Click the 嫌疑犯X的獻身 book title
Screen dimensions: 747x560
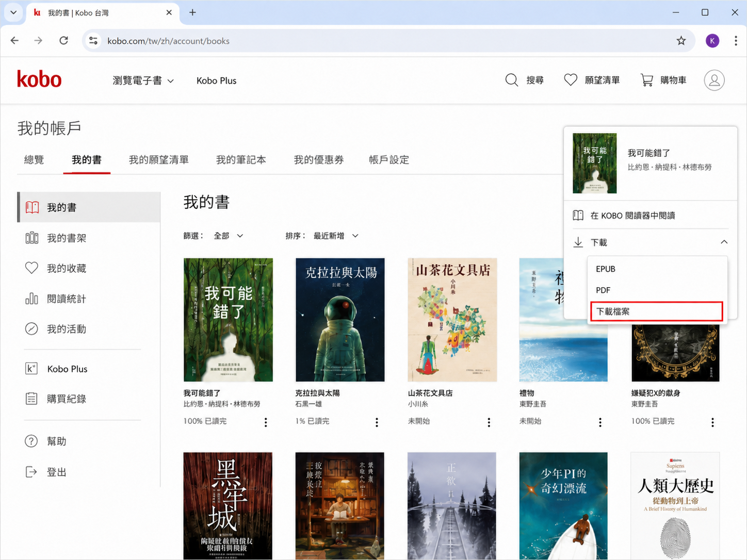tap(656, 393)
